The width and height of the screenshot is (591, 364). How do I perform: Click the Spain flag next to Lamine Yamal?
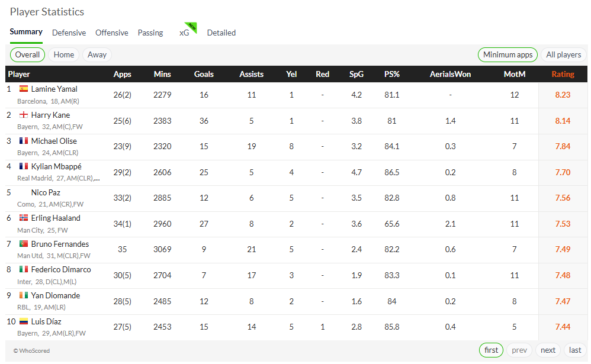click(24, 89)
